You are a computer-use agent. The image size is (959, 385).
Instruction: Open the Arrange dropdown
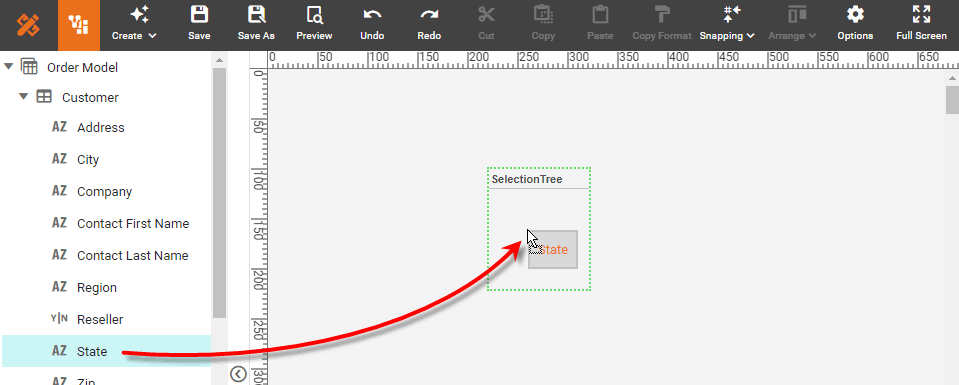pos(793,24)
